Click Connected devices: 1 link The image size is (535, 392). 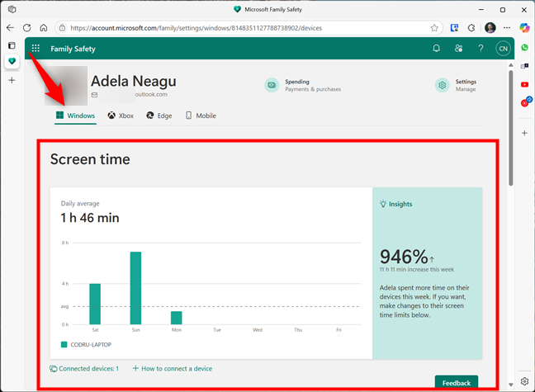coord(84,368)
